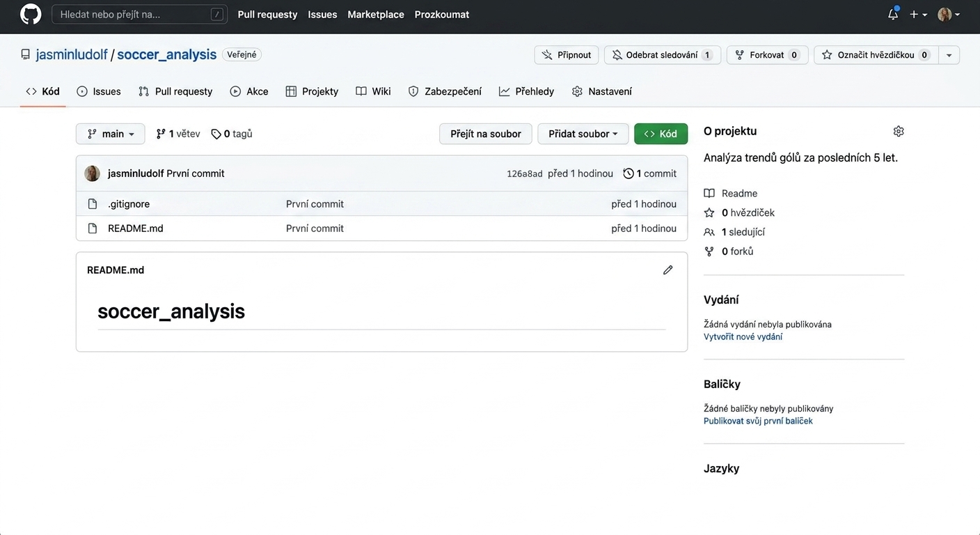
Task: Expand the plus create-new menu
Action: tap(918, 14)
